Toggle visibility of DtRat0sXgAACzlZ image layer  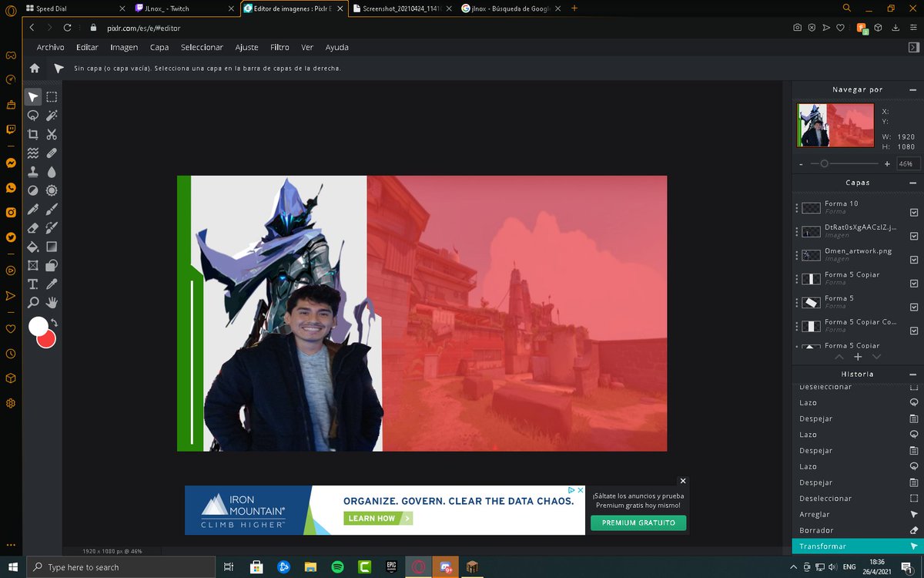coord(914,236)
